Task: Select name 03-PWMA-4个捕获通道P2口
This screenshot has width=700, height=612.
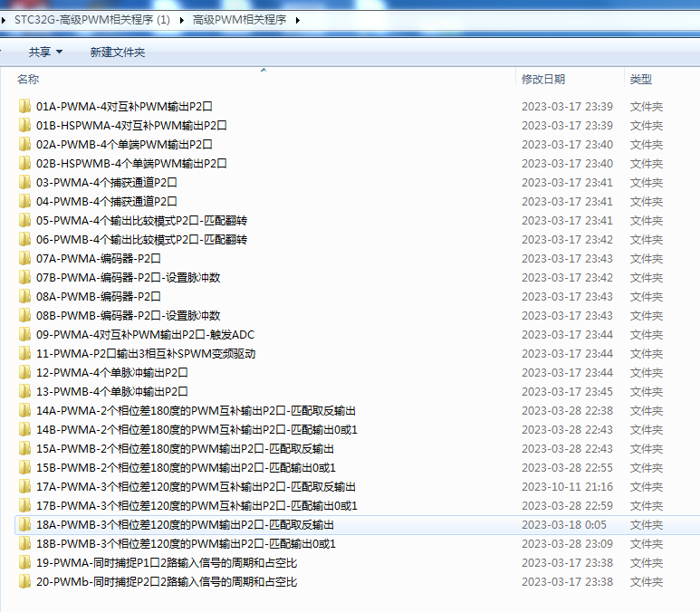Action: tap(107, 183)
